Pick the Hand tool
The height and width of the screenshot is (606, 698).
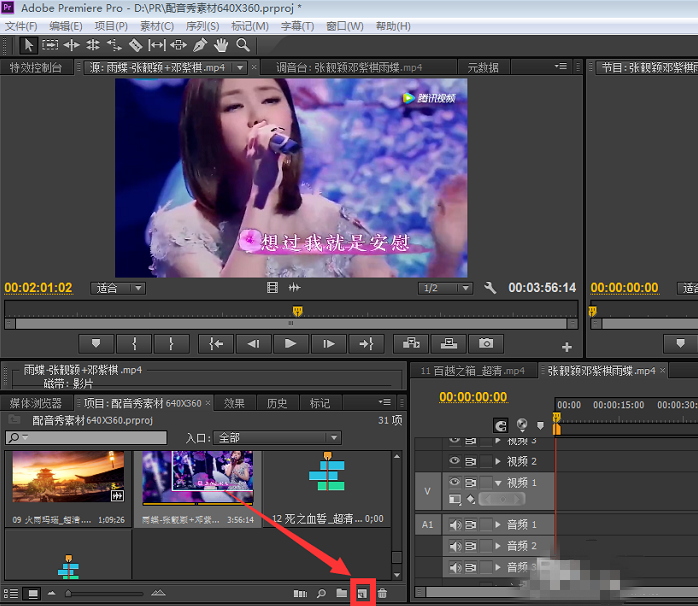(x=221, y=45)
